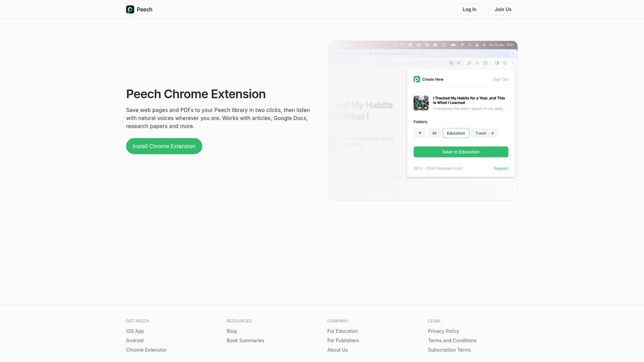Click the green Peech icon beside Create New
The width and height of the screenshot is (644, 362).
coord(417,79)
